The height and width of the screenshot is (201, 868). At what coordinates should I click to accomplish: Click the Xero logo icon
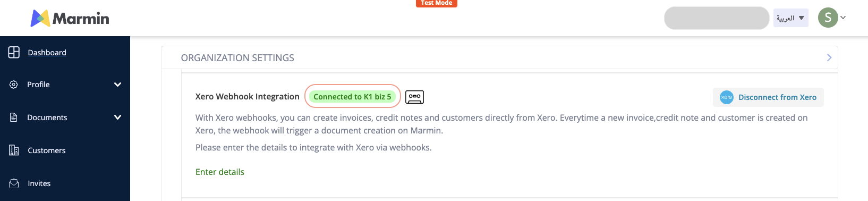[x=726, y=97]
